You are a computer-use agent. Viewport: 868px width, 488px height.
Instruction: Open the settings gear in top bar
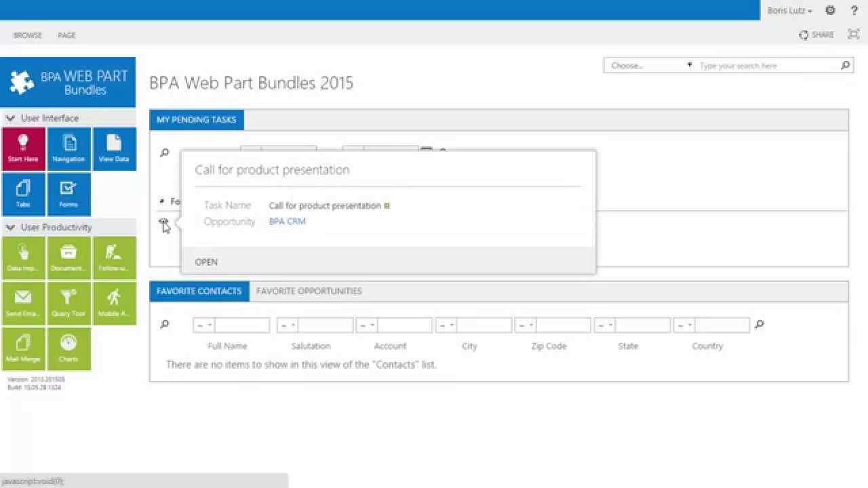(x=830, y=10)
